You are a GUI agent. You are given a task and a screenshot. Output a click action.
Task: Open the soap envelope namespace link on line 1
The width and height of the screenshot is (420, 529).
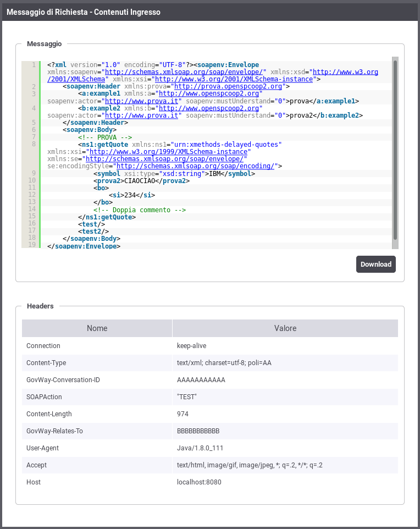(x=184, y=72)
